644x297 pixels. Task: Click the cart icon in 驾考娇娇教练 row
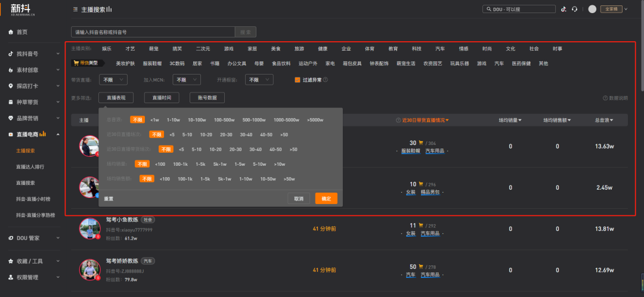coord(420,267)
